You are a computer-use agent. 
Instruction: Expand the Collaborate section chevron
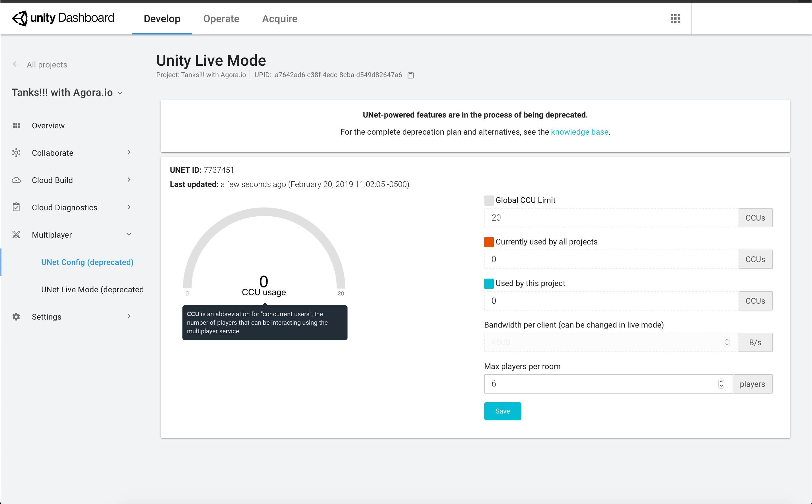pyautogui.click(x=129, y=152)
